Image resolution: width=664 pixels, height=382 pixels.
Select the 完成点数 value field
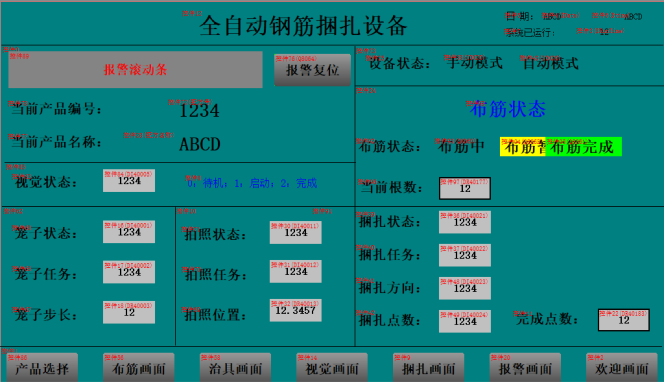tap(624, 320)
